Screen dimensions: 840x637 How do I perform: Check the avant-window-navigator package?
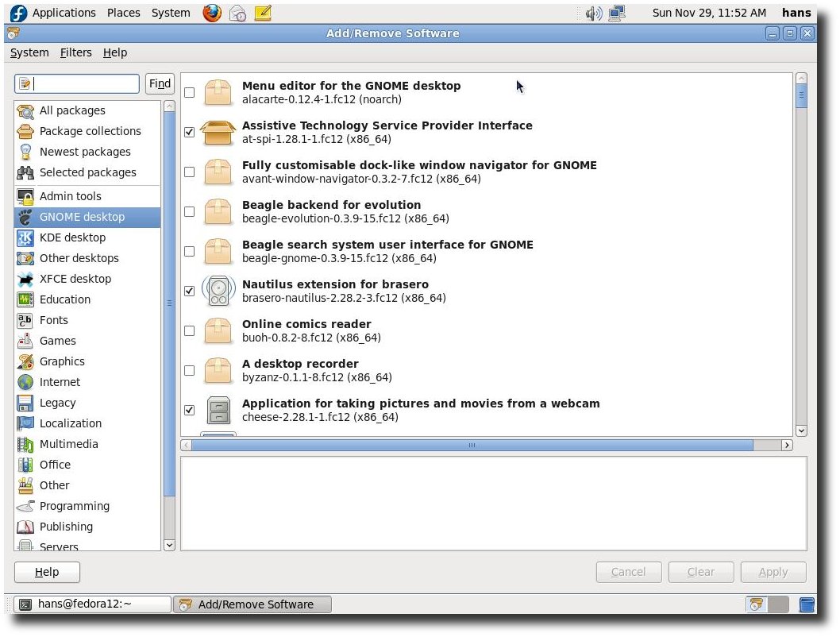(x=190, y=172)
